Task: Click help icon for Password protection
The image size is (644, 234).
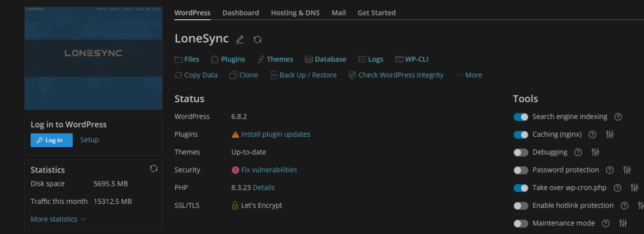Action: (x=609, y=170)
